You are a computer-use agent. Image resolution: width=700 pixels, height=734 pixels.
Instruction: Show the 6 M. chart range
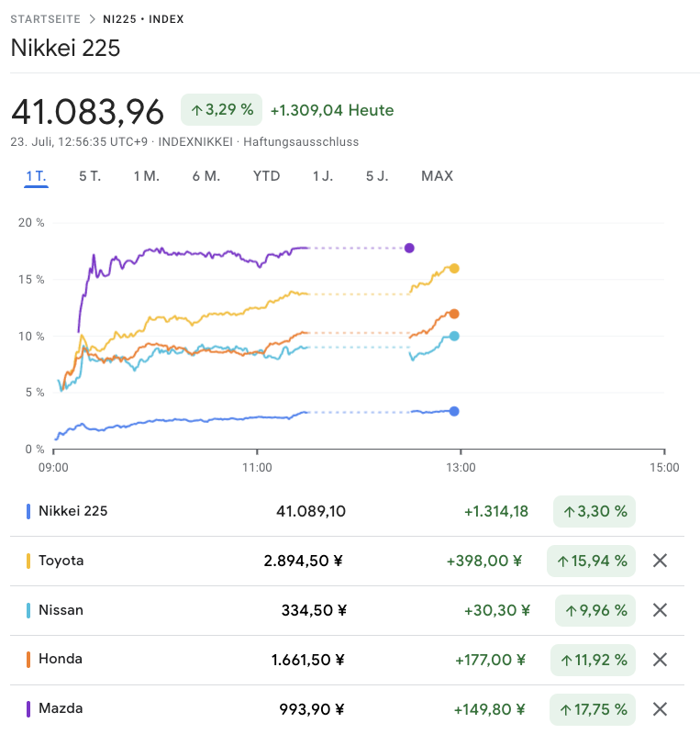206,176
